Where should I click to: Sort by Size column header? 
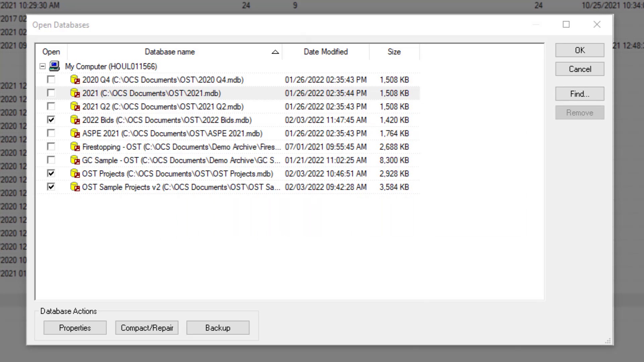point(394,52)
